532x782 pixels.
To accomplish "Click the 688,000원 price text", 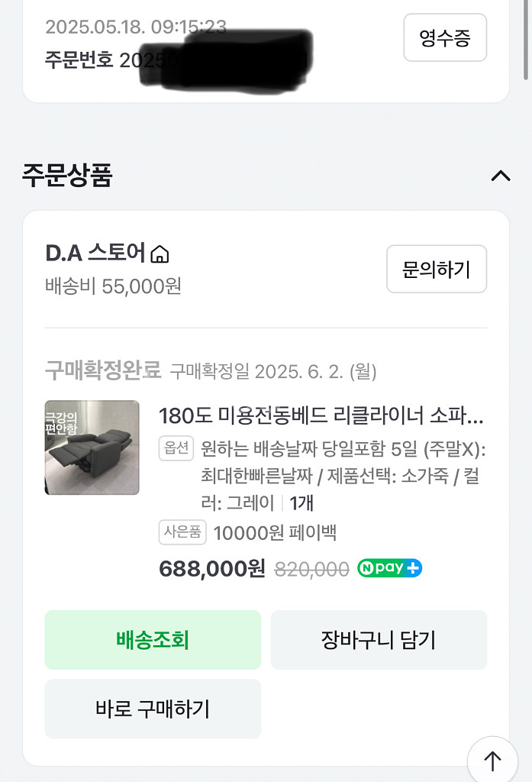I will click(x=212, y=568).
